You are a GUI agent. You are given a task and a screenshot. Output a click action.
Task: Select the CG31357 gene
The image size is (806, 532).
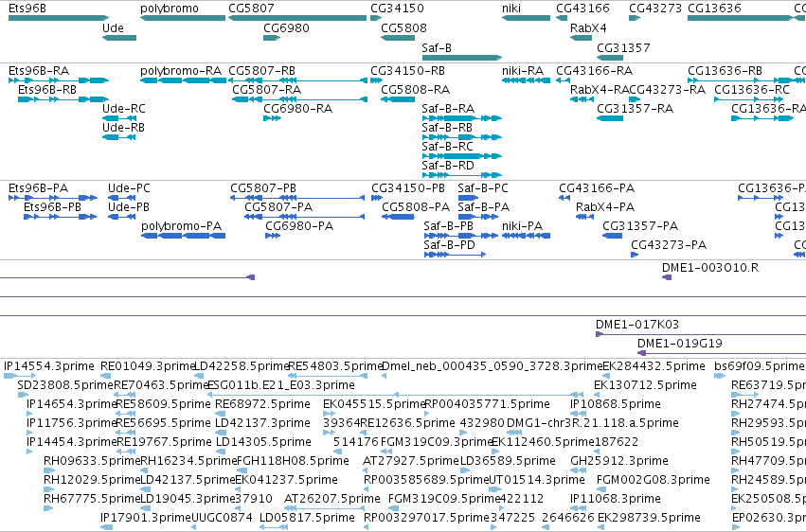[x=610, y=58]
